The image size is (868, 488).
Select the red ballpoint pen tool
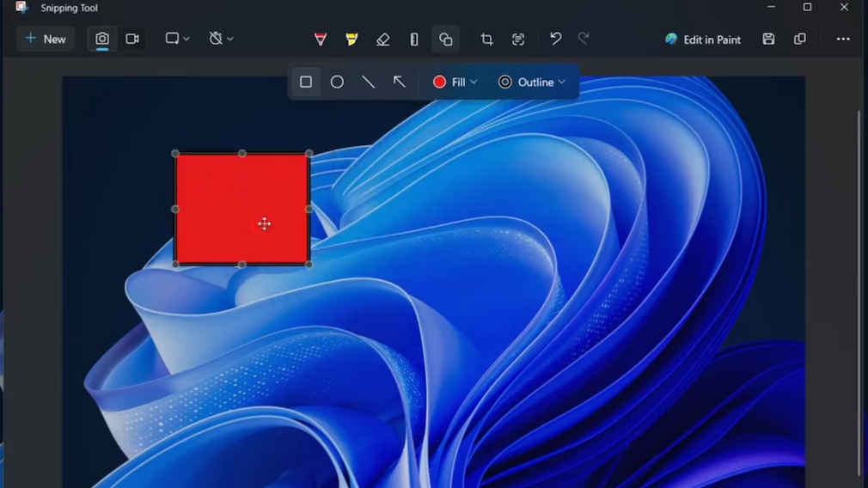point(321,40)
